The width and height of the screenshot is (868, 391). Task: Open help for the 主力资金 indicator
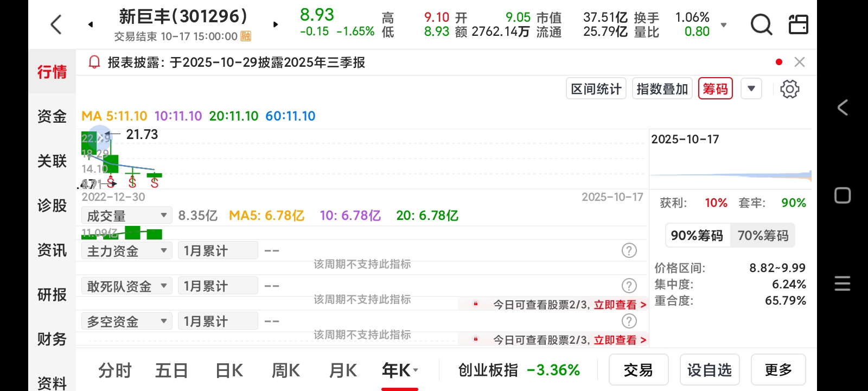click(629, 250)
